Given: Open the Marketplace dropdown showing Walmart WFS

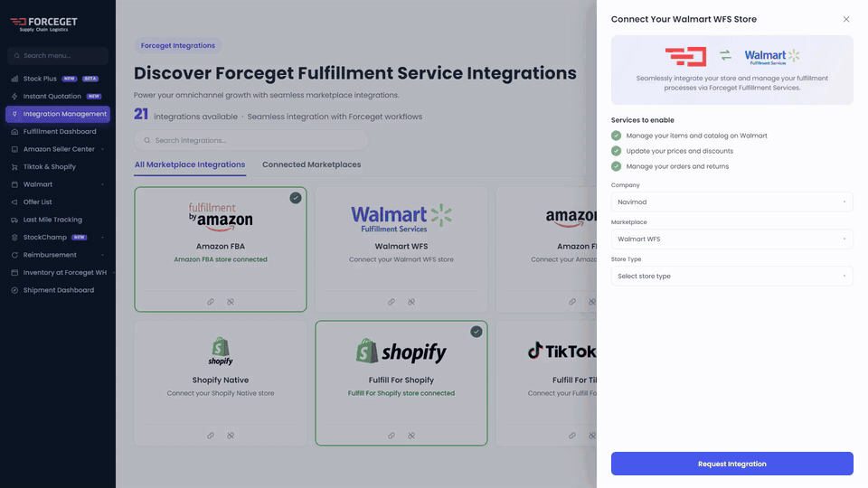Looking at the screenshot, I should [x=731, y=239].
